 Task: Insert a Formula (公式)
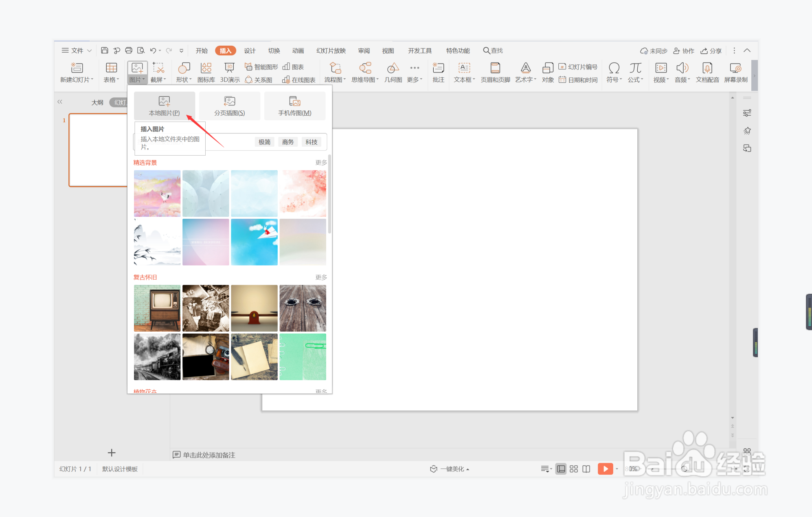635,73
